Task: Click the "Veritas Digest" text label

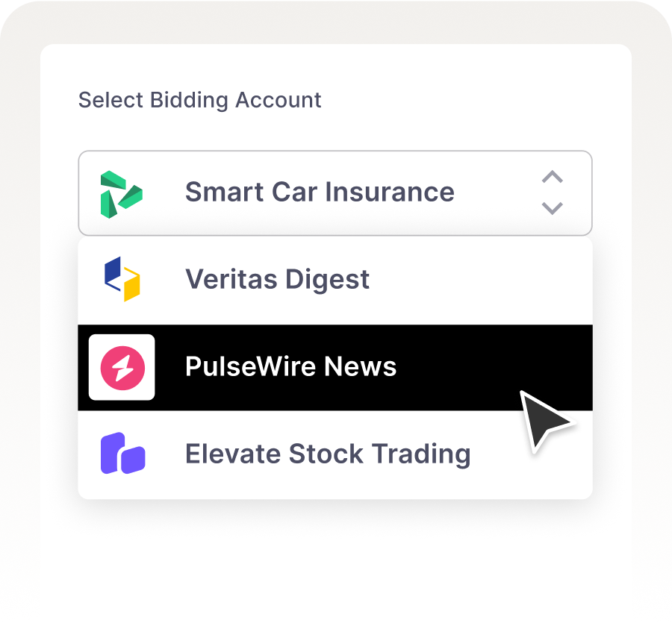Action: coord(277,280)
